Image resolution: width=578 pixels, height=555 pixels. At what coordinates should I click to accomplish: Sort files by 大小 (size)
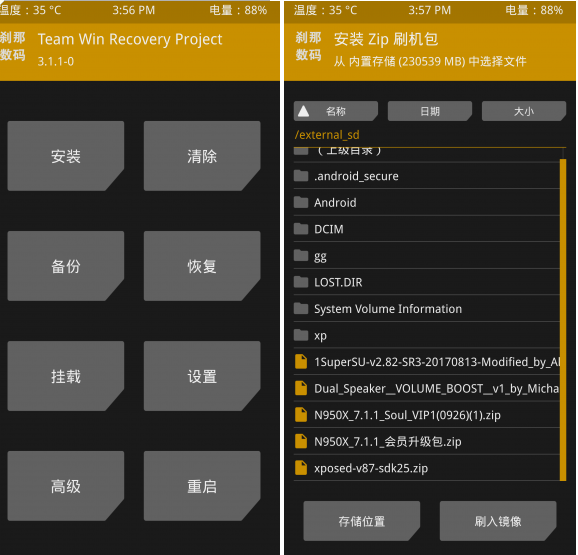[524, 111]
